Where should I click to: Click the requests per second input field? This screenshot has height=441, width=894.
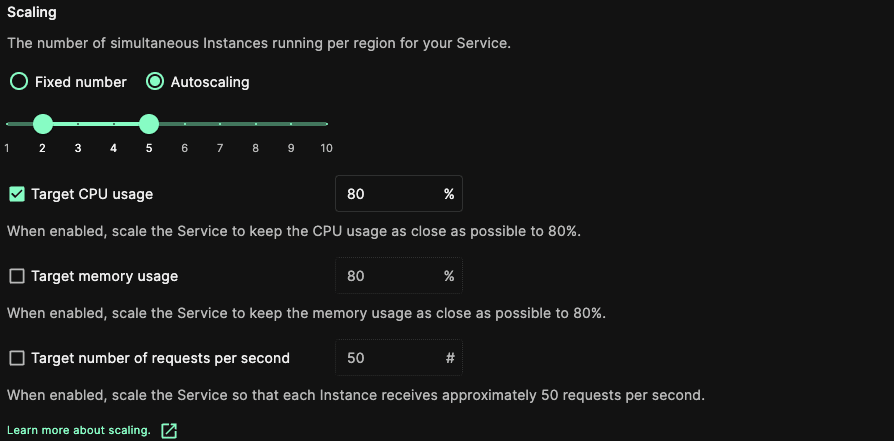point(388,358)
